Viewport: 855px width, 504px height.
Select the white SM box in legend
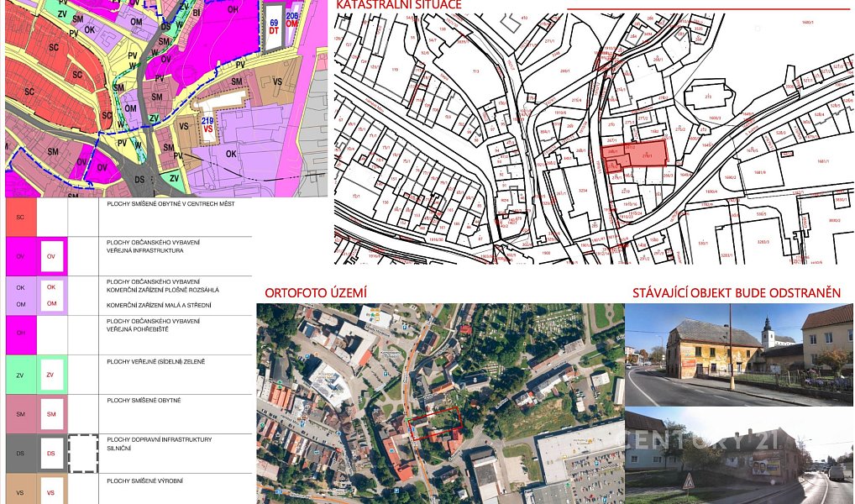point(51,414)
